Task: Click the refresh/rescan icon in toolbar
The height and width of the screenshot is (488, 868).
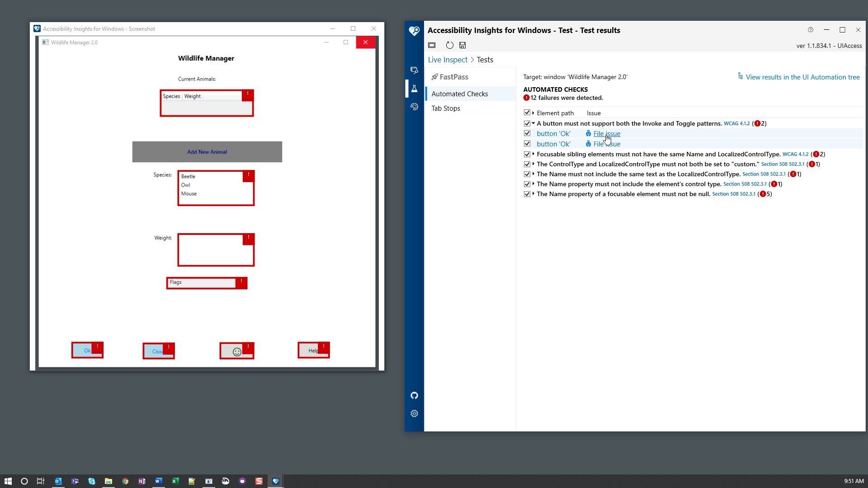Action: click(449, 45)
